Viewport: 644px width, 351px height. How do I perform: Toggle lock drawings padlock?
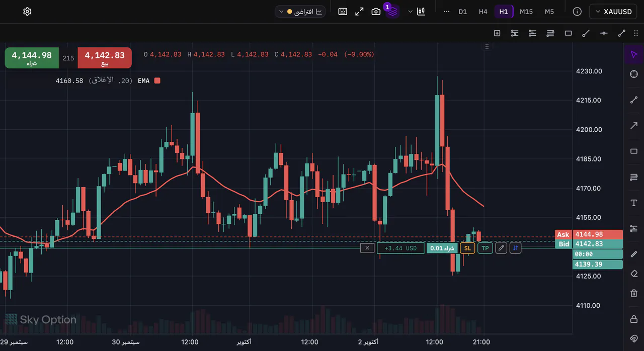click(634, 319)
